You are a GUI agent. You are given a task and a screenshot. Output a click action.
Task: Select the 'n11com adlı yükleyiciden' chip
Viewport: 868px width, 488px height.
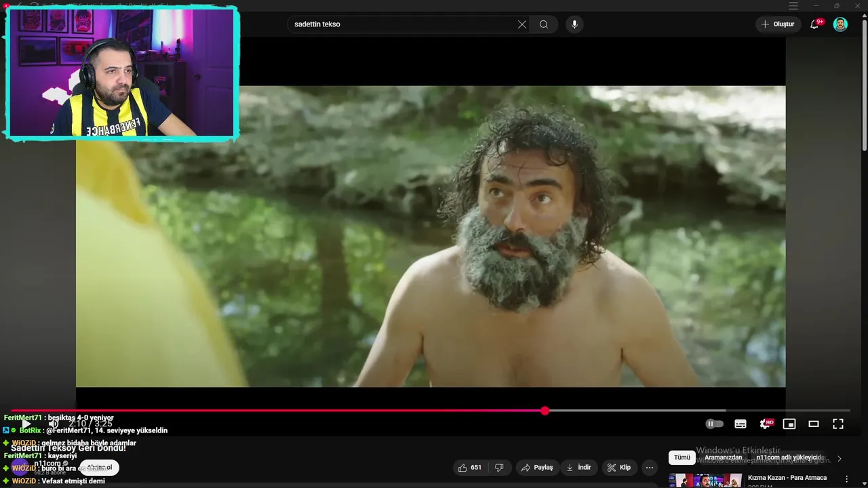[789, 457]
